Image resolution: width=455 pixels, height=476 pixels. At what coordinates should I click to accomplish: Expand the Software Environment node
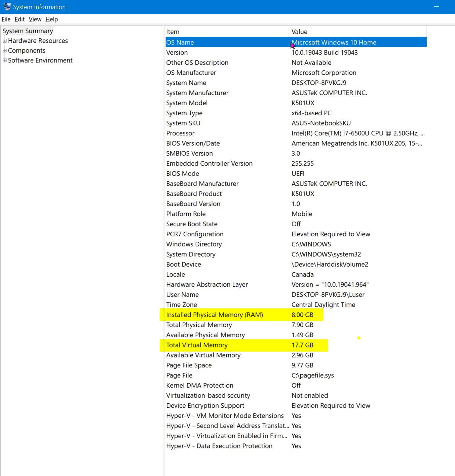pos(5,60)
